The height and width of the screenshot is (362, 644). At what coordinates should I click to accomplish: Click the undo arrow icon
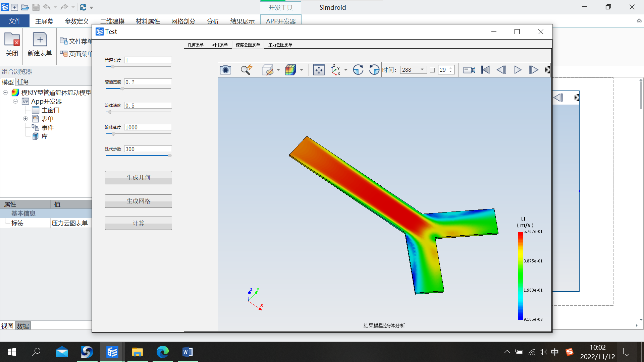click(x=47, y=7)
